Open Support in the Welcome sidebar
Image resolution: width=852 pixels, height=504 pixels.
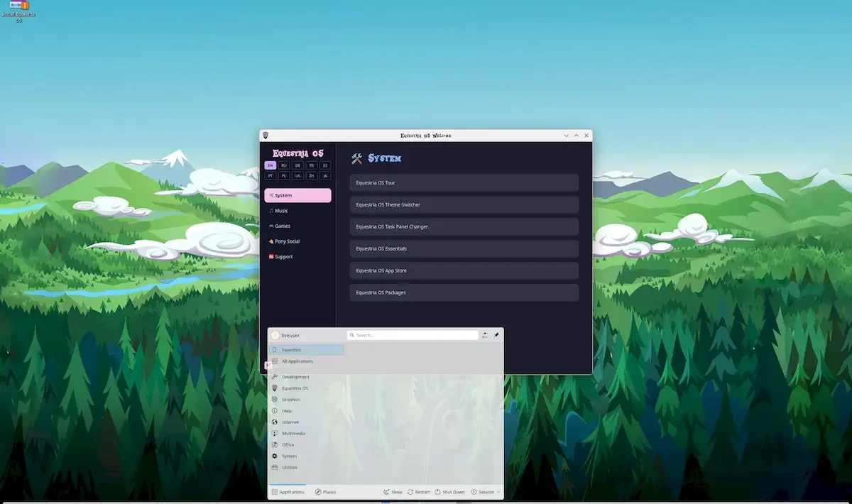(x=297, y=257)
